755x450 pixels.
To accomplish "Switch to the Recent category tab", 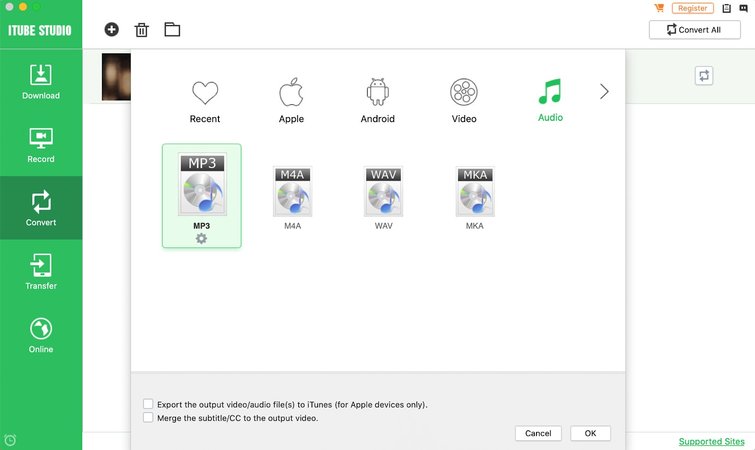I will click(x=205, y=101).
